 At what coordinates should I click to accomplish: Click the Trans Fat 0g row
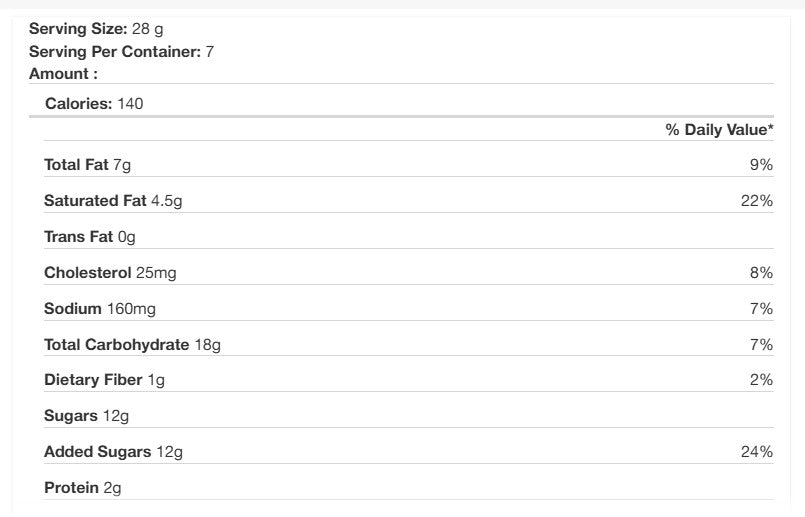pyautogui.click(x=89, y=237)
